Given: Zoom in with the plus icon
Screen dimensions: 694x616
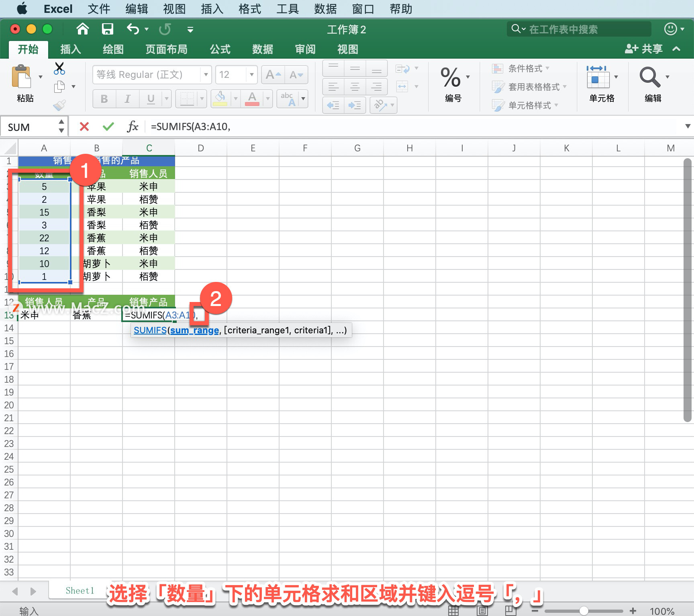Looking at the screenshot, I should click(633, 611).
